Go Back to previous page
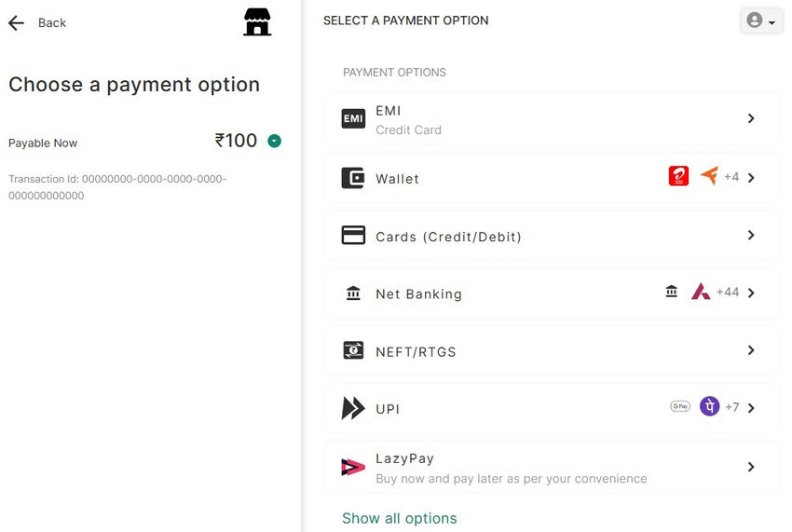 pyautogui.click(x=51, y=23)
